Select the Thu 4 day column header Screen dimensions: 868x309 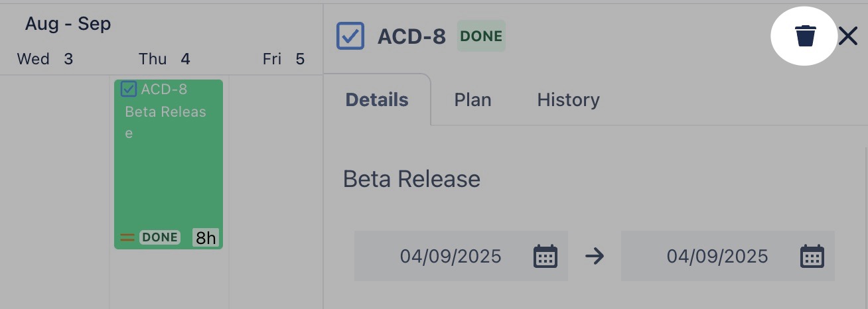coord(165,59)
